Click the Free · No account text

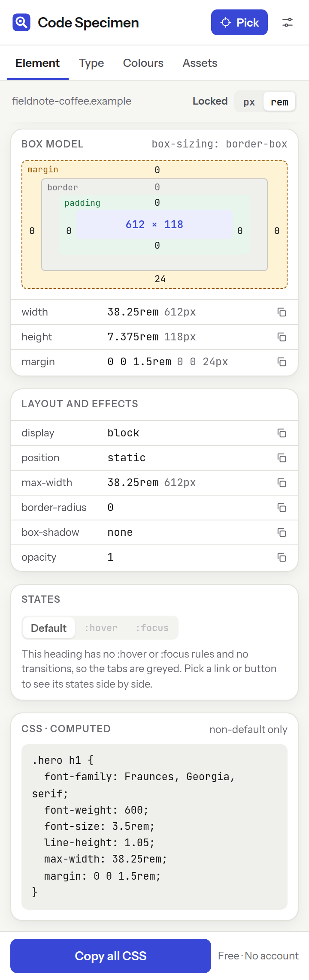tap(258, 956)
